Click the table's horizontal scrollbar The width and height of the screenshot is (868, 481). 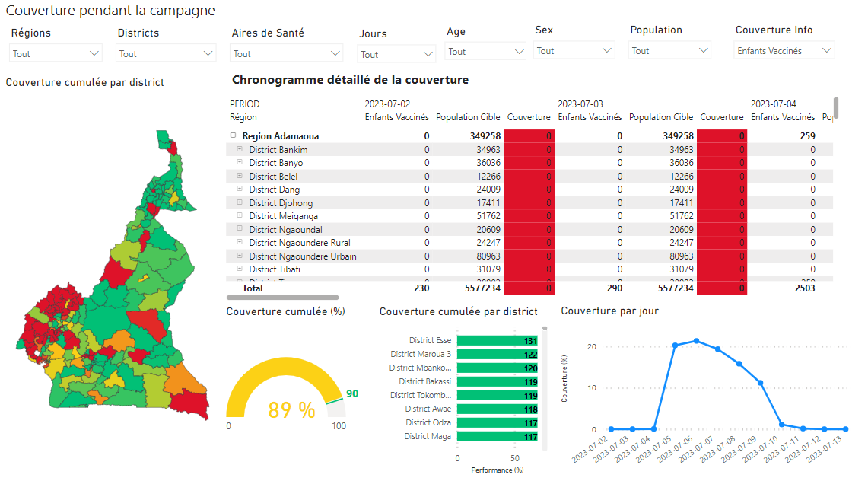tap(282, 298)
